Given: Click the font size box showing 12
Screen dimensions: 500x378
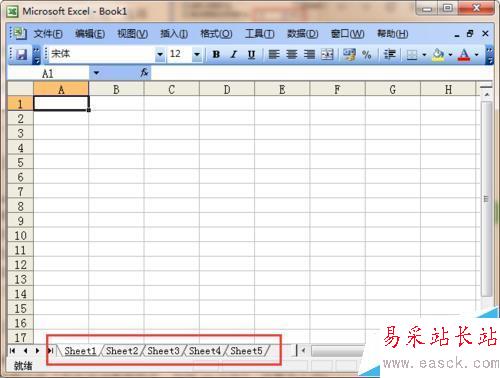Looking at the screenshot, I should point(180,54).
